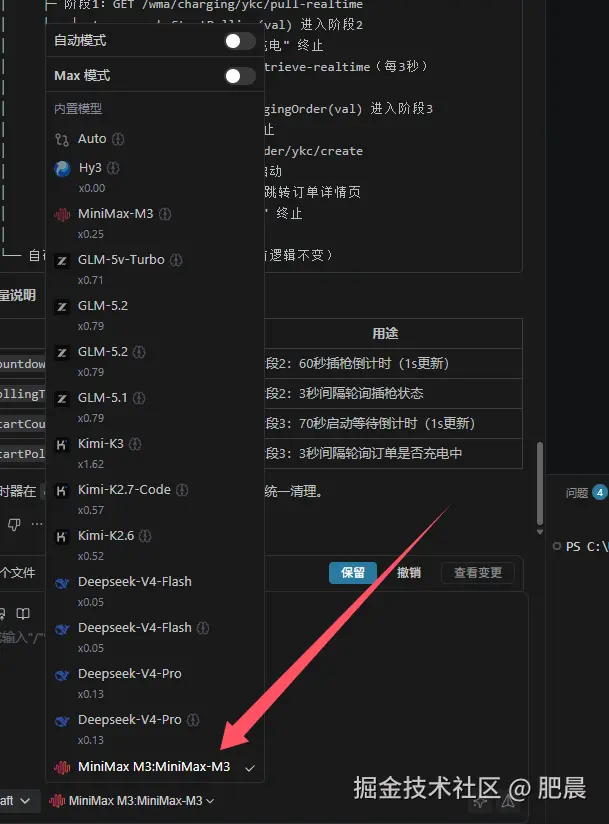Click the 查看变更 button

tap(478, 573)
